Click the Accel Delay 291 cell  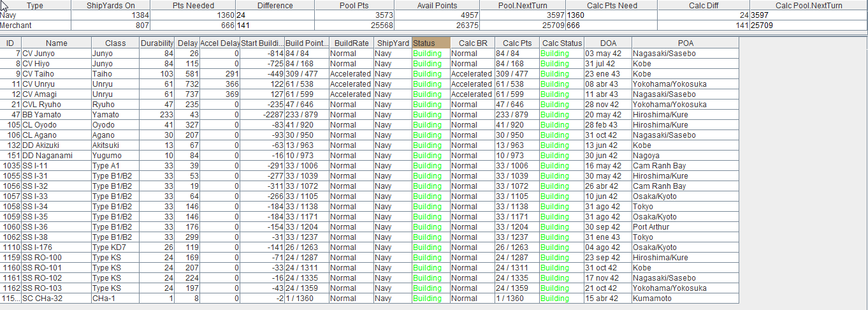pos(220,74)
